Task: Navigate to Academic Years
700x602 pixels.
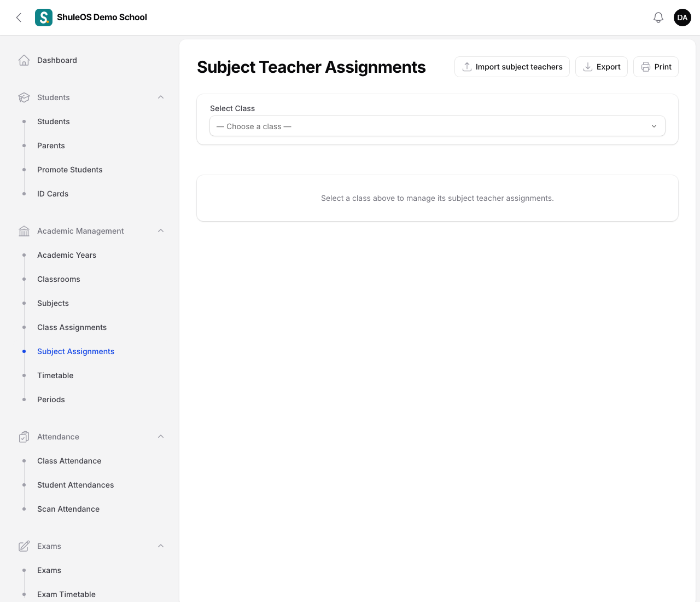Action: pos(67,255)
